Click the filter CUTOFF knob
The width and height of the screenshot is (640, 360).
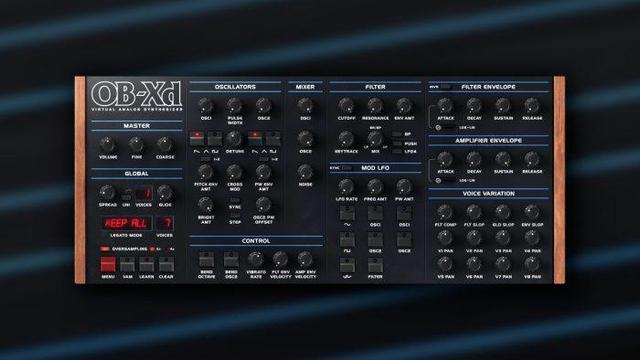click(346, 106)
